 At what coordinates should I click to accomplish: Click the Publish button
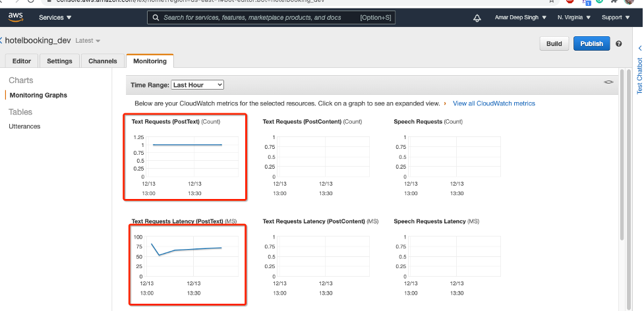click(x=591, y=43)
